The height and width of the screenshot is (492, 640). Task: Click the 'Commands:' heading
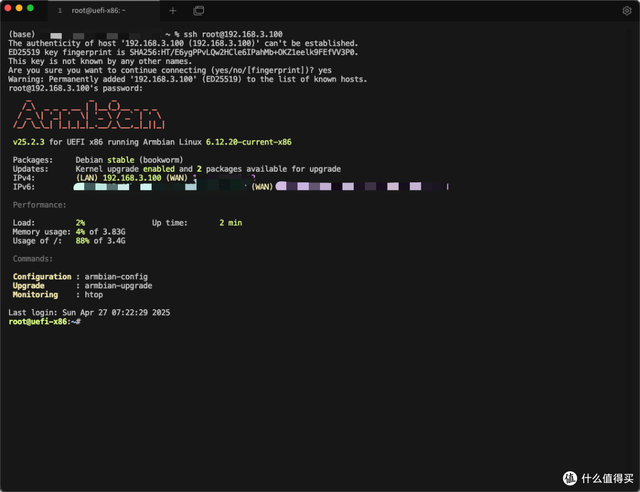click(33, 259)
